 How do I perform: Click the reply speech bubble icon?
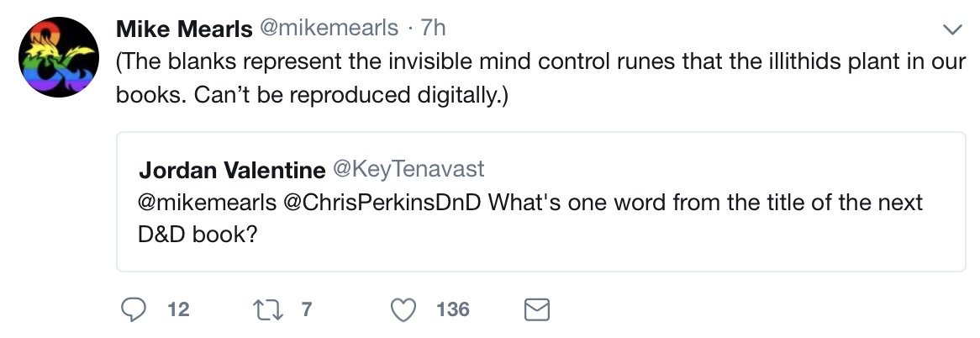click(x=133, y=309)
